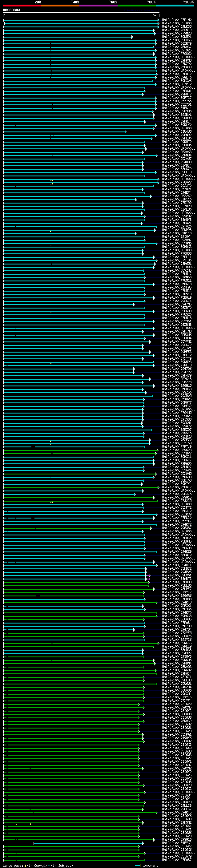Select hit label UniRef100_B9GET6
The image size is (197, 868).
(177, 78)
